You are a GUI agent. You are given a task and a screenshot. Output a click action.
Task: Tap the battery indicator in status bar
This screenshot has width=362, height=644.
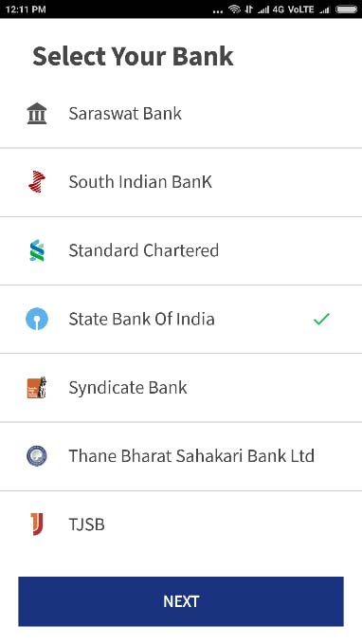click(x=346, y=9)
